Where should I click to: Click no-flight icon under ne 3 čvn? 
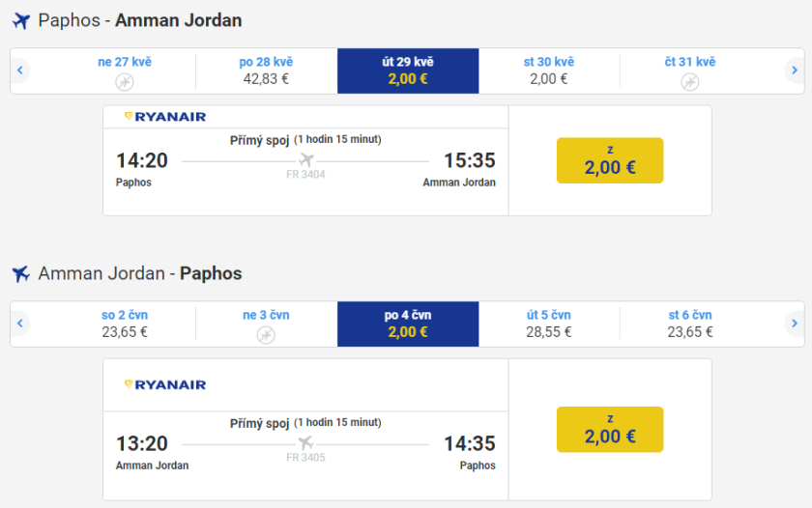(266, 334)
